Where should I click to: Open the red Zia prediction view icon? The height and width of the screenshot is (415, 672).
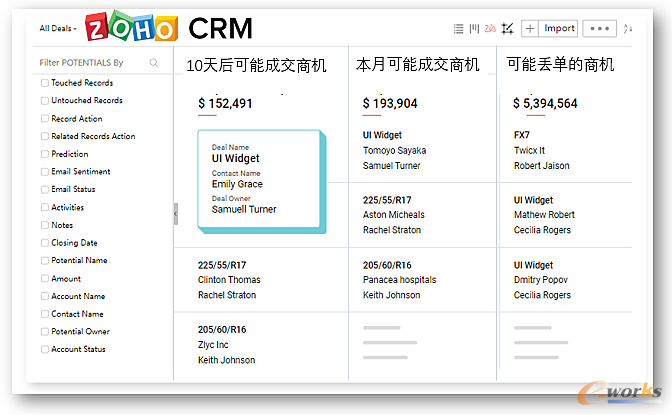coord(490,29)
